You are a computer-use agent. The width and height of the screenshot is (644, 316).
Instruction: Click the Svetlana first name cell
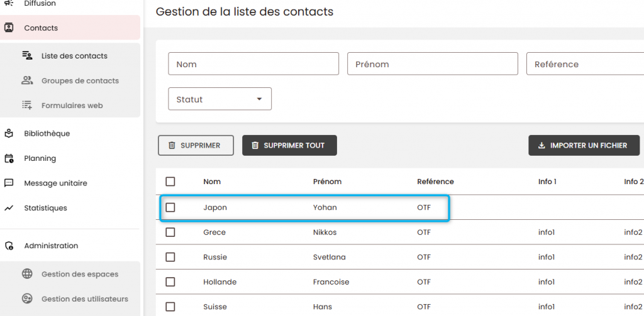pyautogui.click(x=330, y=258)
